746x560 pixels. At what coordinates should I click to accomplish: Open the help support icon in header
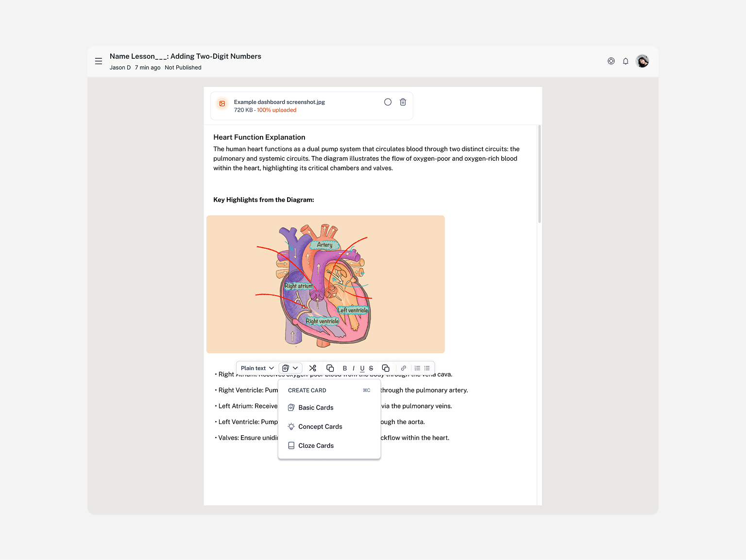pyautogui.click(x=611, y=61)
